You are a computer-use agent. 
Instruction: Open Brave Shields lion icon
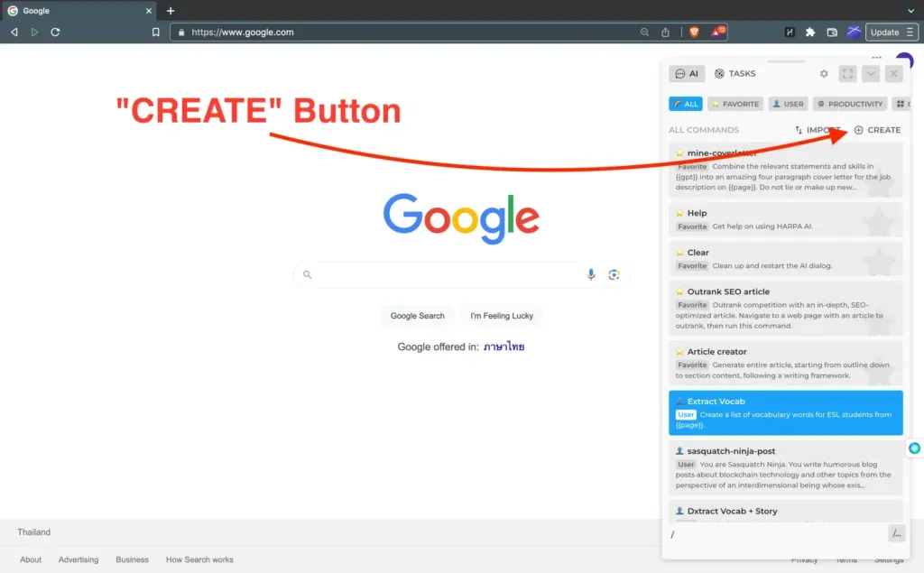[694, 32]
